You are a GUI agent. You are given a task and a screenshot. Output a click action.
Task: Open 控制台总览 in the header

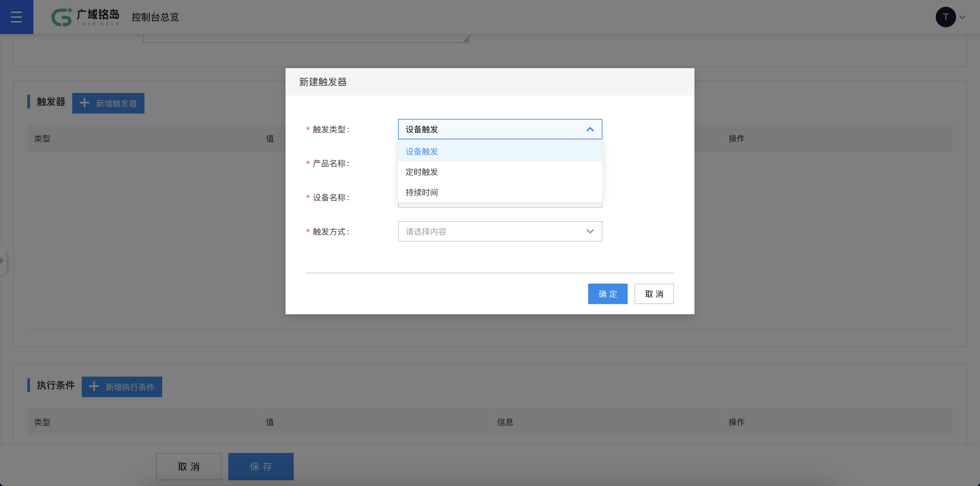[x=155, y=17]
